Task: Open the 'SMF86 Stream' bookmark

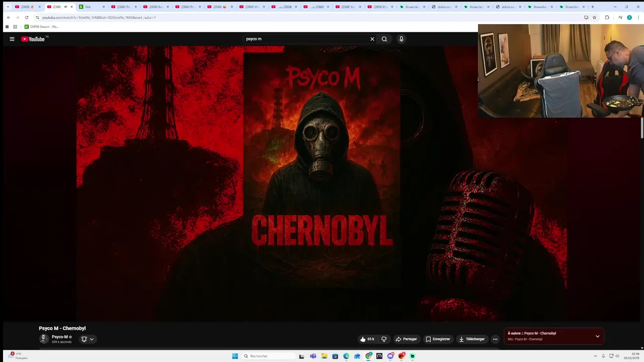Action: 41,27
